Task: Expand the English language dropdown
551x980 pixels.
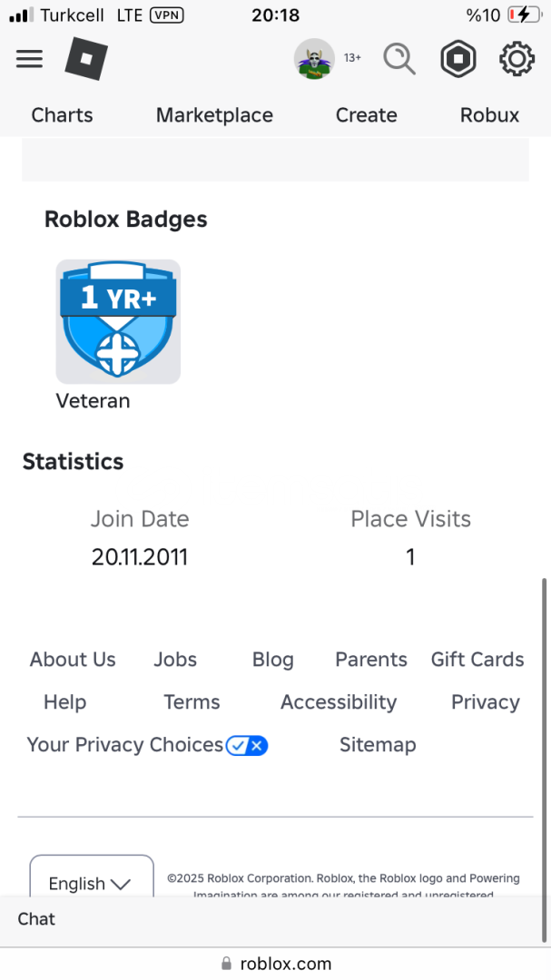Action: point(91,882)
